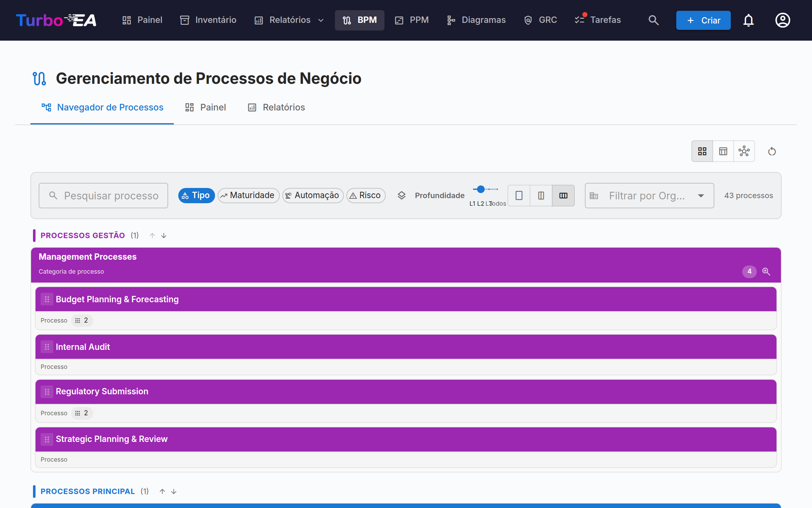Click the reset/refresh circular arrow icon

click(x=772, y=151)
